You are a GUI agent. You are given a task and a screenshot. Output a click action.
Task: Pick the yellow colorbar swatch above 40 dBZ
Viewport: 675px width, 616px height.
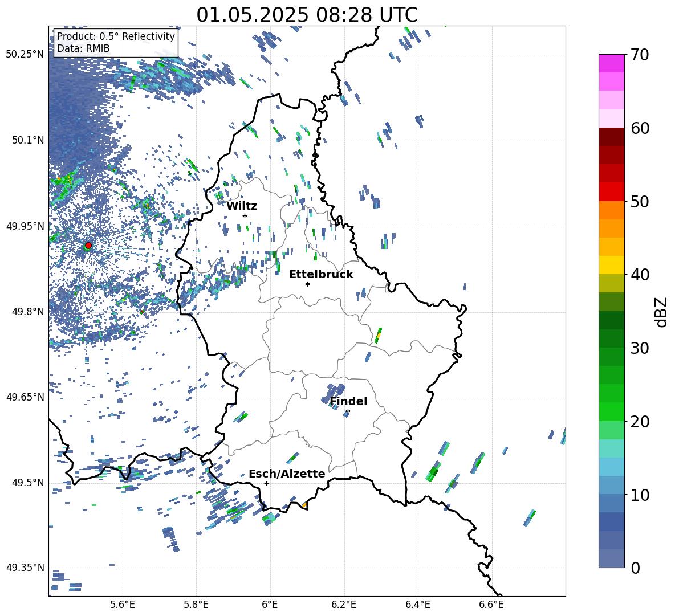(x=611, y=265)
